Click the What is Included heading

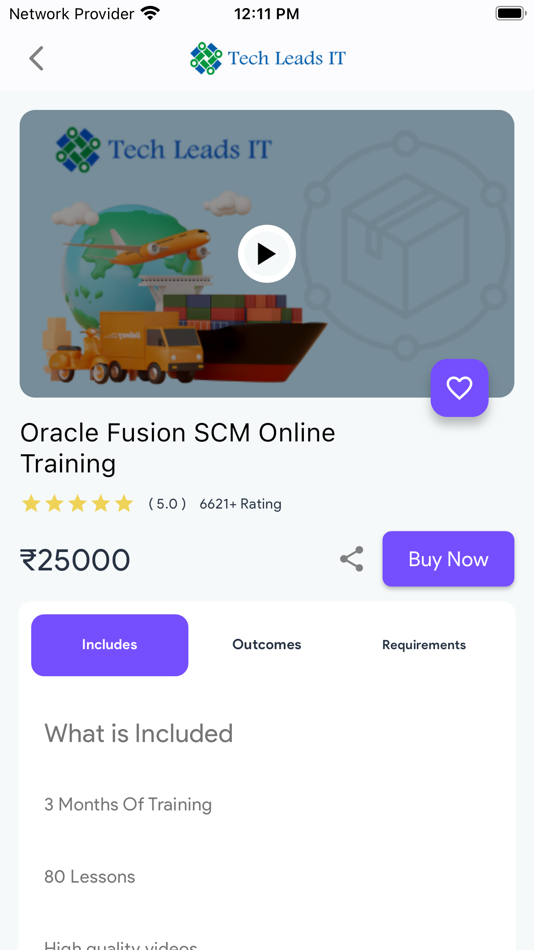pyautogui.click(x=139, y=734)
